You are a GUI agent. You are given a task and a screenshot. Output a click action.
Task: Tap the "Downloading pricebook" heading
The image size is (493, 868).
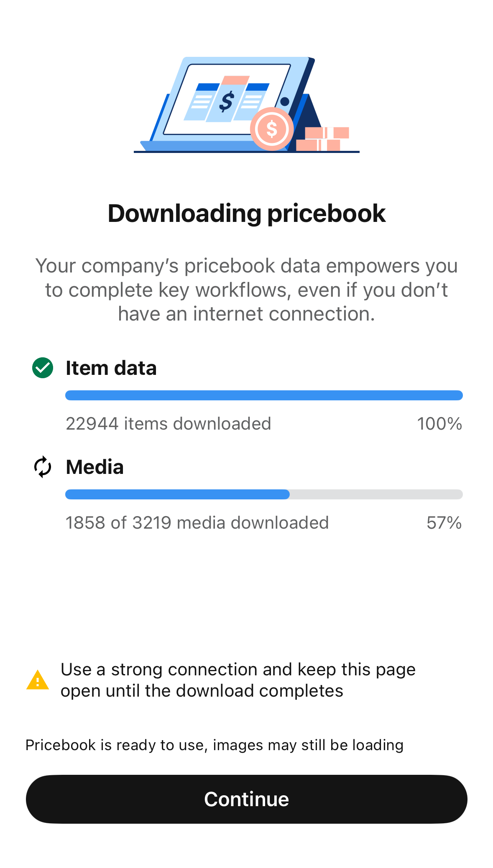246,214
